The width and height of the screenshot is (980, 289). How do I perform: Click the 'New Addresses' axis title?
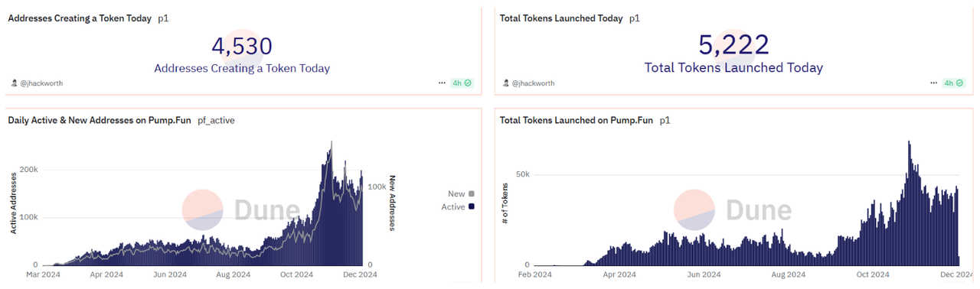392,203
